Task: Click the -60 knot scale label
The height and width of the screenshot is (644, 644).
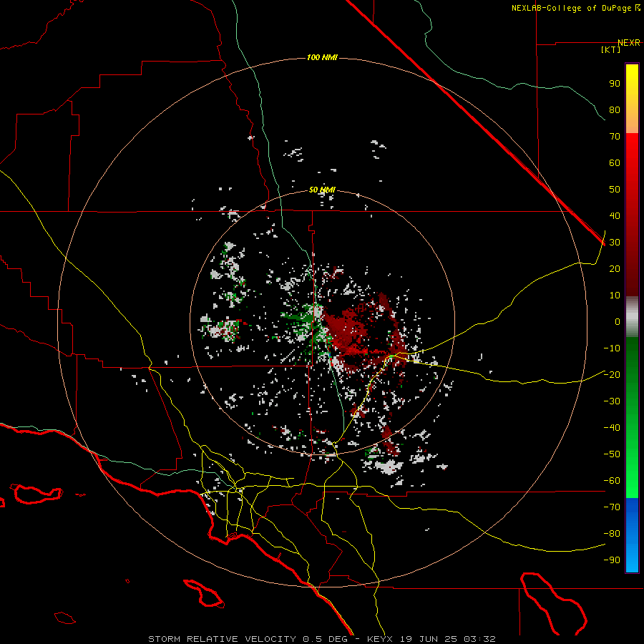Action: coord(612,481)
